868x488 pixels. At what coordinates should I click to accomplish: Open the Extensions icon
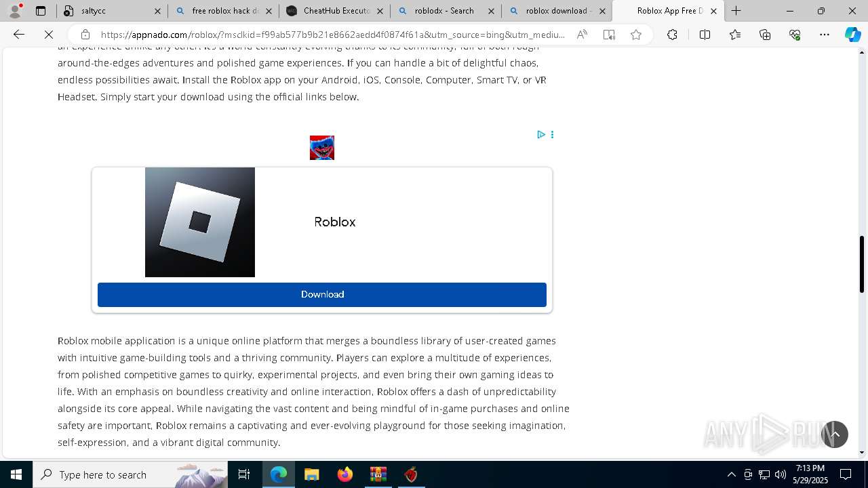[x=672, y=35]
